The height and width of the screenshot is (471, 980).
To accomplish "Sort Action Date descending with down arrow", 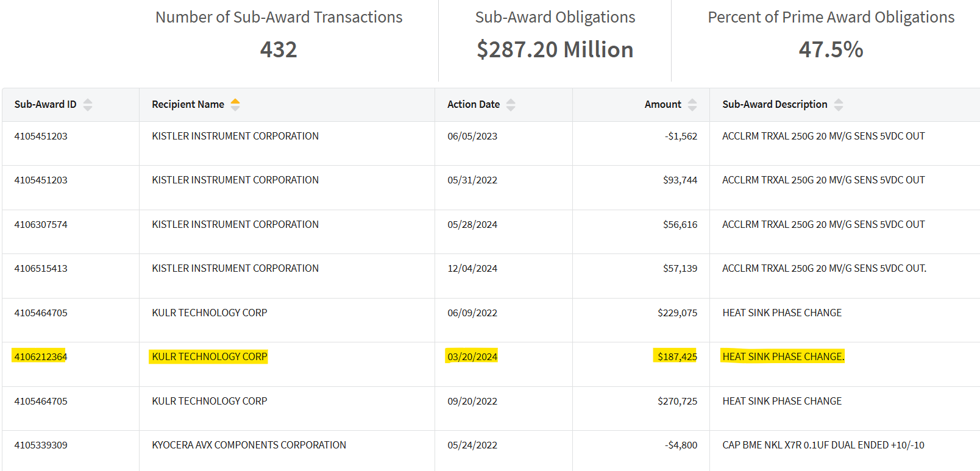I will click(511, 108).
